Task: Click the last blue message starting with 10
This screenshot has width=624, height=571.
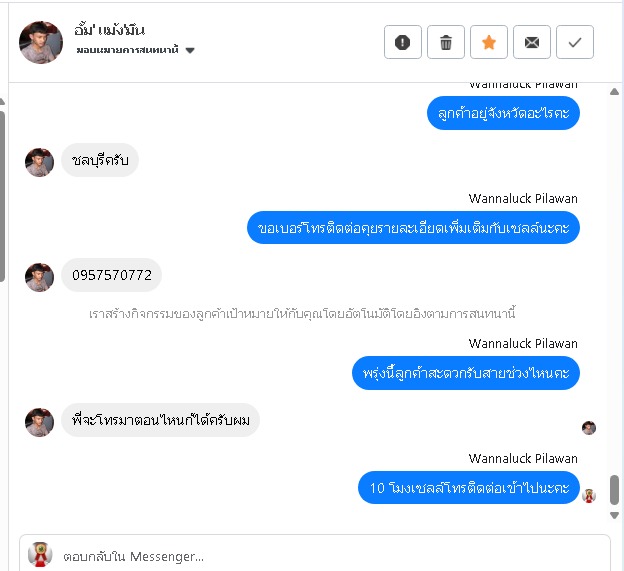Action: point(469,487)
